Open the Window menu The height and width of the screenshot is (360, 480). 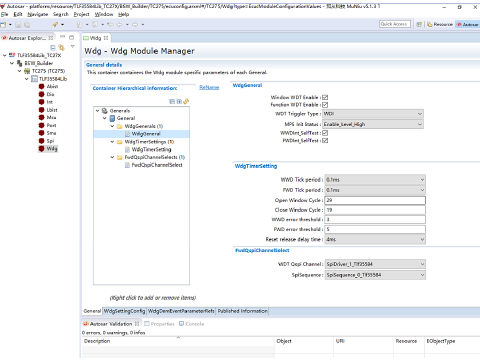tap(104, 14)
